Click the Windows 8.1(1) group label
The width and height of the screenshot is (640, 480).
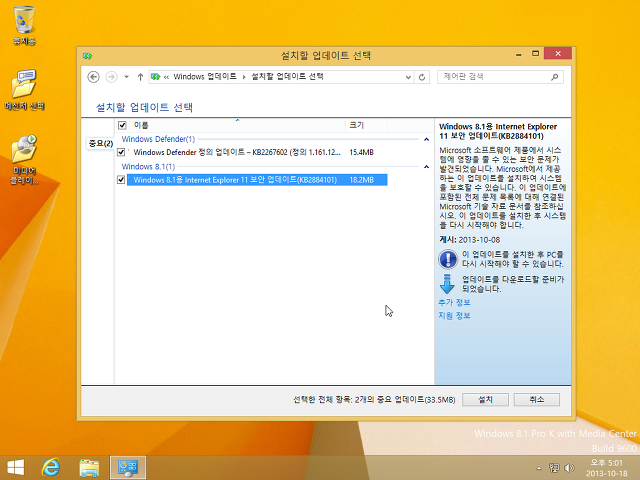coord(148,167)
